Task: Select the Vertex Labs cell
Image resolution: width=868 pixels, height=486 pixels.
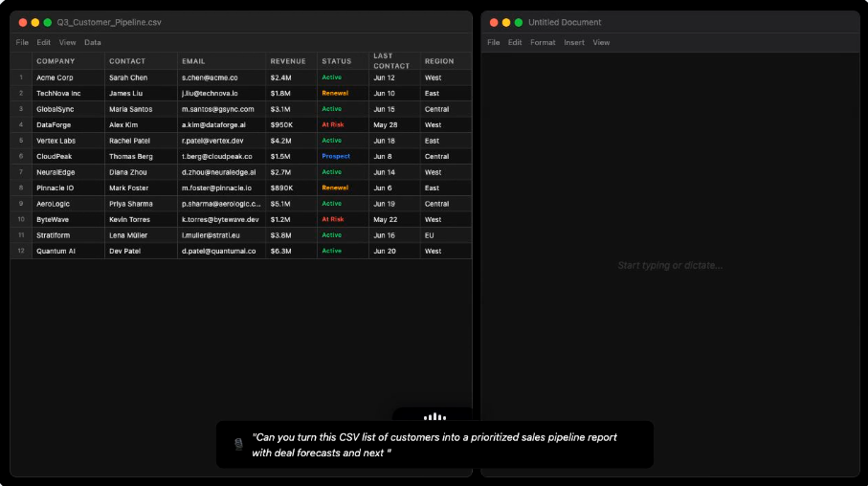Action: pyautogui.click(x=68, y=141)
